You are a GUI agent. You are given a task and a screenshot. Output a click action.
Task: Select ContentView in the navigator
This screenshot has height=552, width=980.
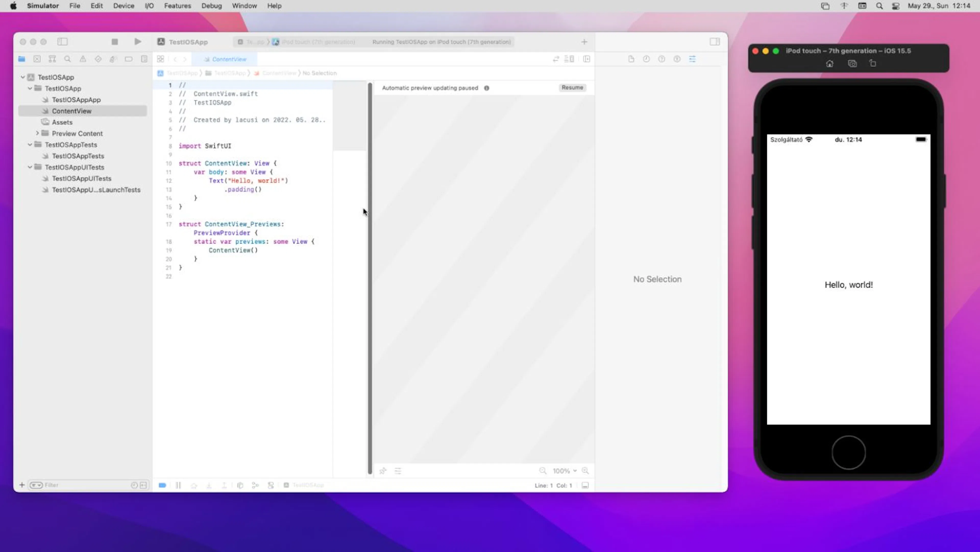pos(82,111)
